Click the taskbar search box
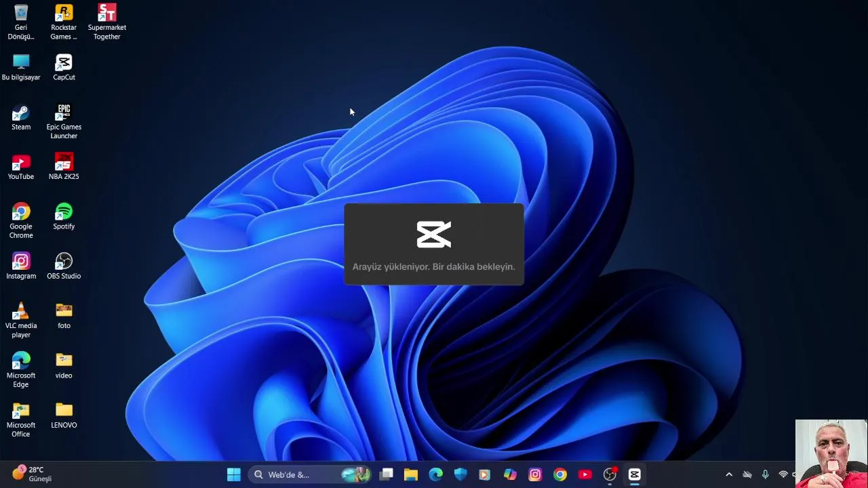 tap(310, 474)
